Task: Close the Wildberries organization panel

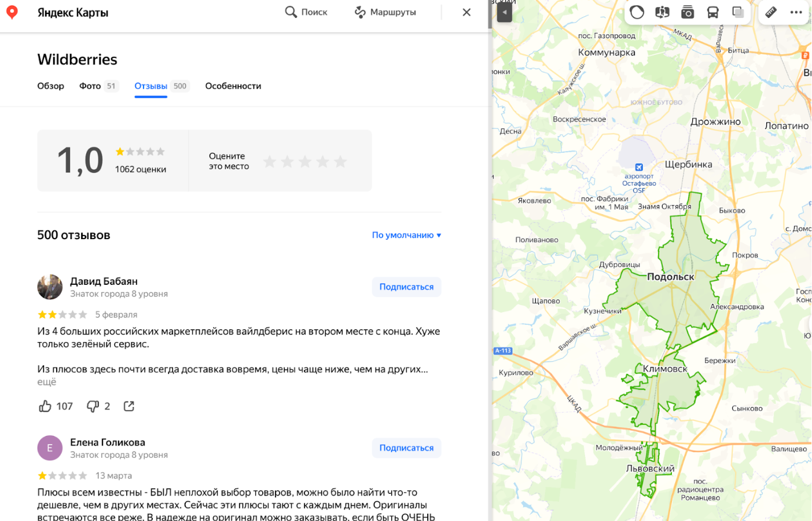Action: tap(466, 12)
